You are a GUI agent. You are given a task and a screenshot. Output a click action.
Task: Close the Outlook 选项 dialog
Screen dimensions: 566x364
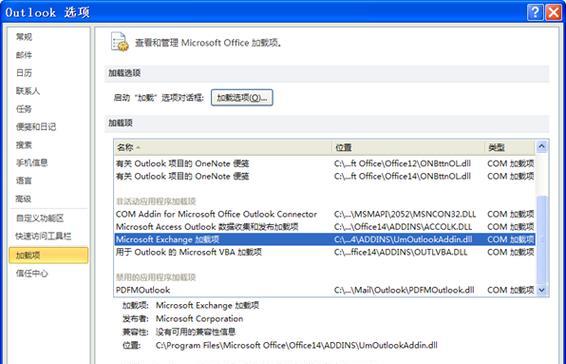click(553, 13)
